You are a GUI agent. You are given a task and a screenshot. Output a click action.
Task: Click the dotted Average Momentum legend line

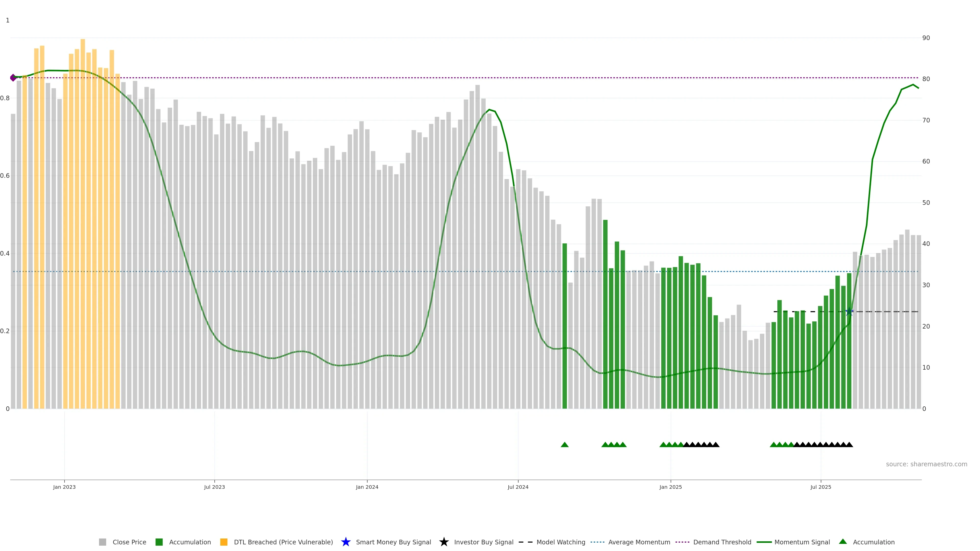point(597,542)
